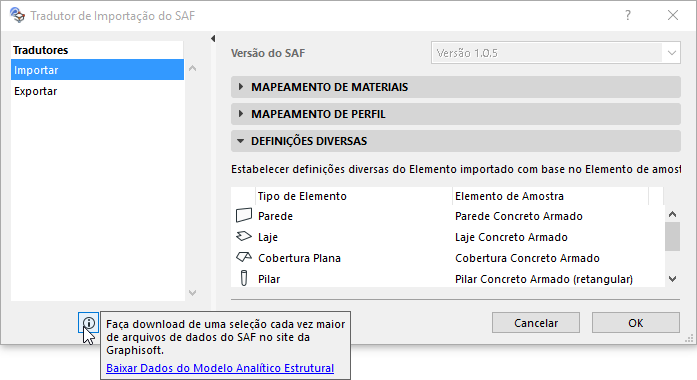697x380 pixels.
Task: Click the element table scroll up arrow
Action: pyautogui.click(x=673, y=214)
